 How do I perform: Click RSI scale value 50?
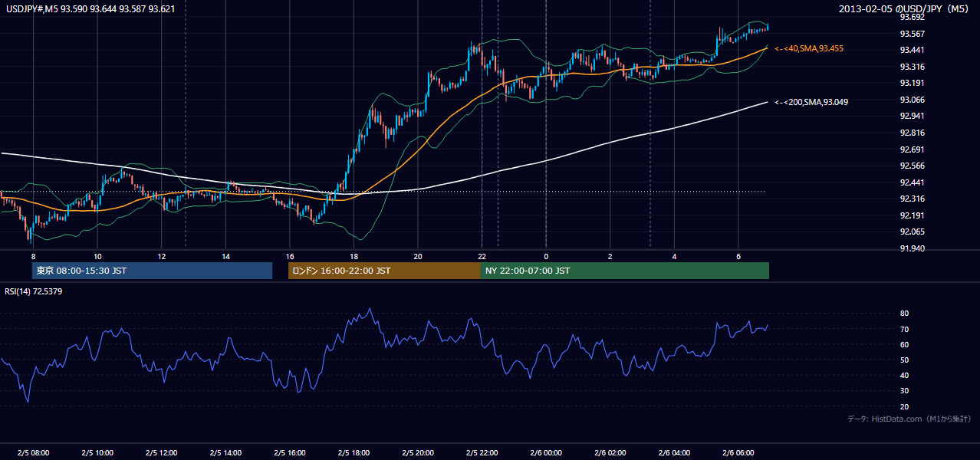(x=904, y=360)
